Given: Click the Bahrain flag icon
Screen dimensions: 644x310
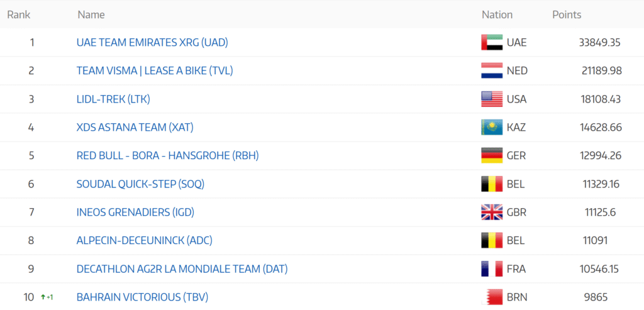Looking at the screenshot, I should pos(492,297).
